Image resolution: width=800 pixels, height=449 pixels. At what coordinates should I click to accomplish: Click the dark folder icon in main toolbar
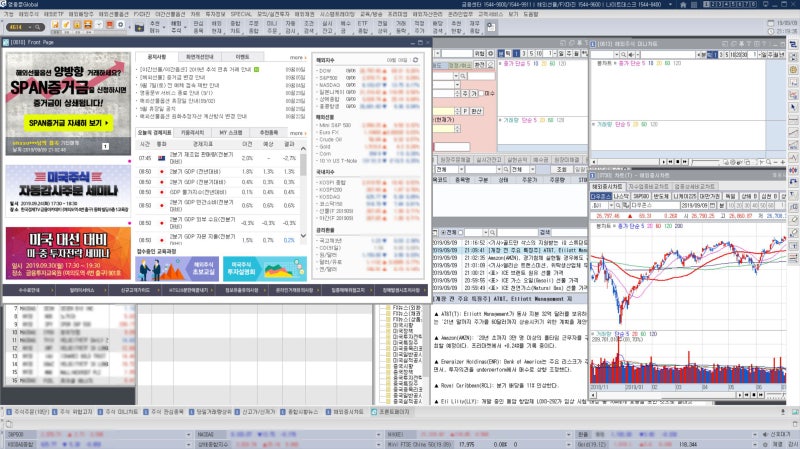[x=139, y=27]
